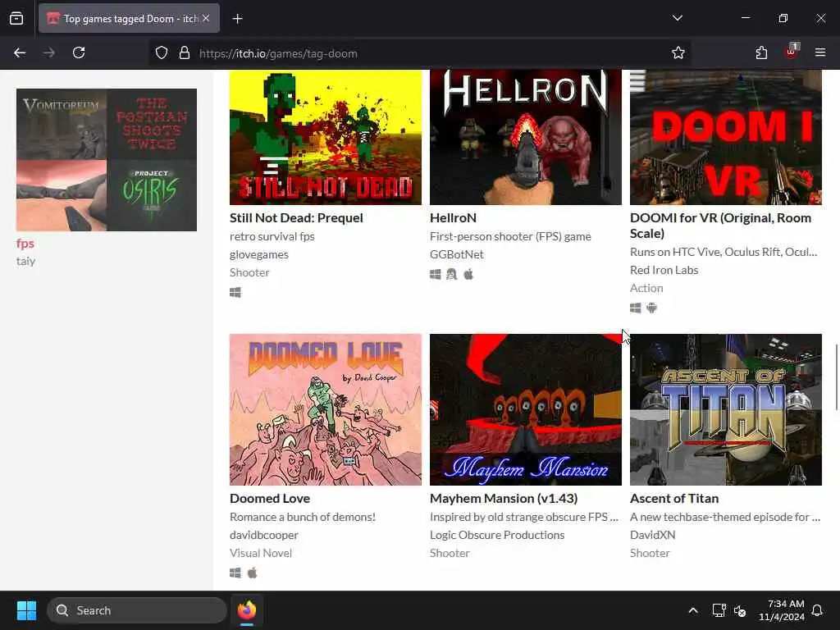
Task: Bookmark this page with the star icon
Action: [678, 53]
